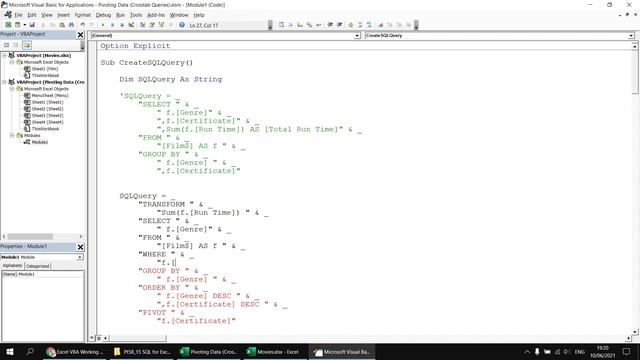Toggle Bookmark with the flag icon
The height and width of the screenshot is (360, 640).
click(x=381, y=25)
